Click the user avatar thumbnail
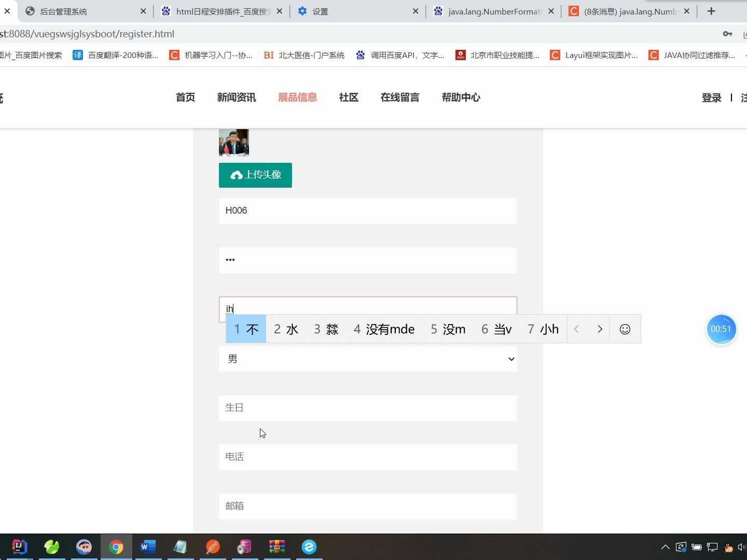 point(233,142)
